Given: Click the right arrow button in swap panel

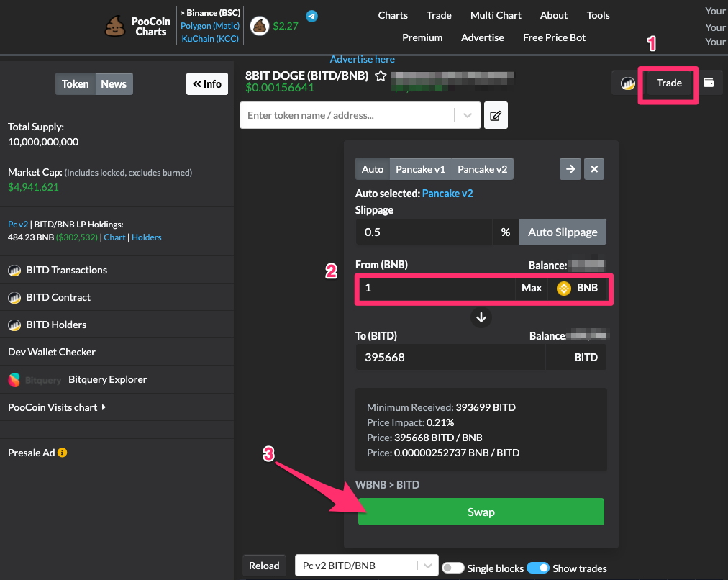Looking at the screenshot, I should pyautogui.click(x=570, y=169).
